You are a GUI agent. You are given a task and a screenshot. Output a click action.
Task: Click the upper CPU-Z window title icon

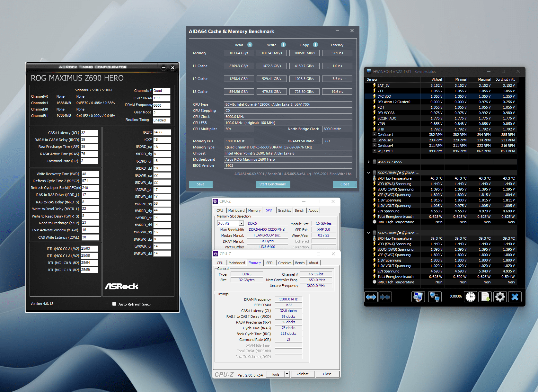coord(215,201)
